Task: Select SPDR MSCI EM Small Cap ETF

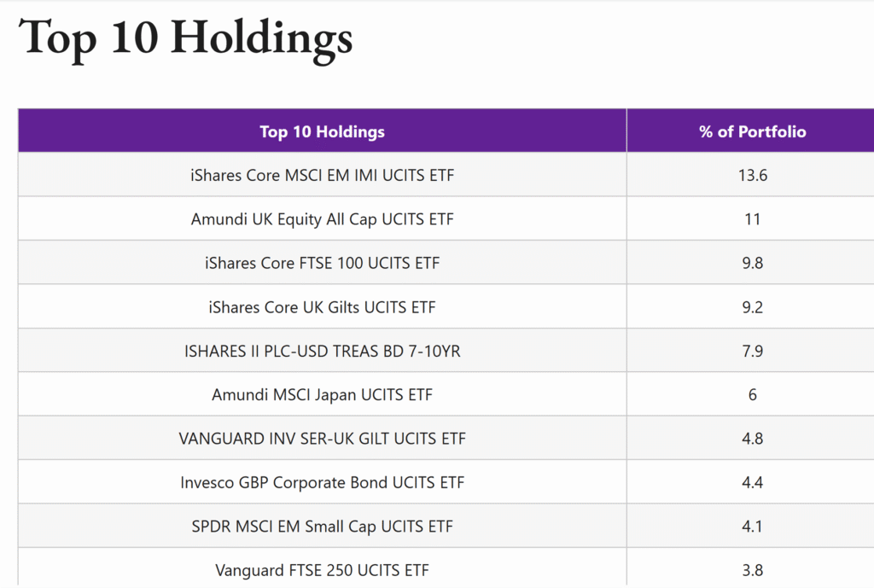Action: (322, 527)
